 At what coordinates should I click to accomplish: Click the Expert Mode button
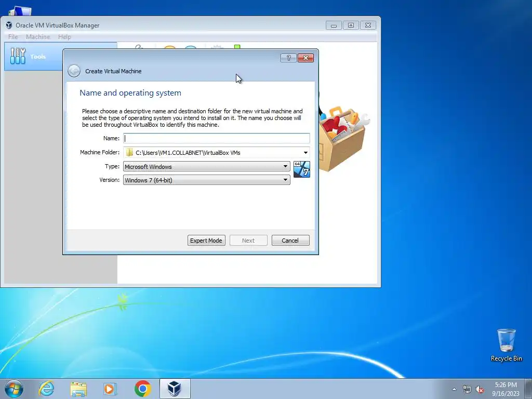click(206, 240)
